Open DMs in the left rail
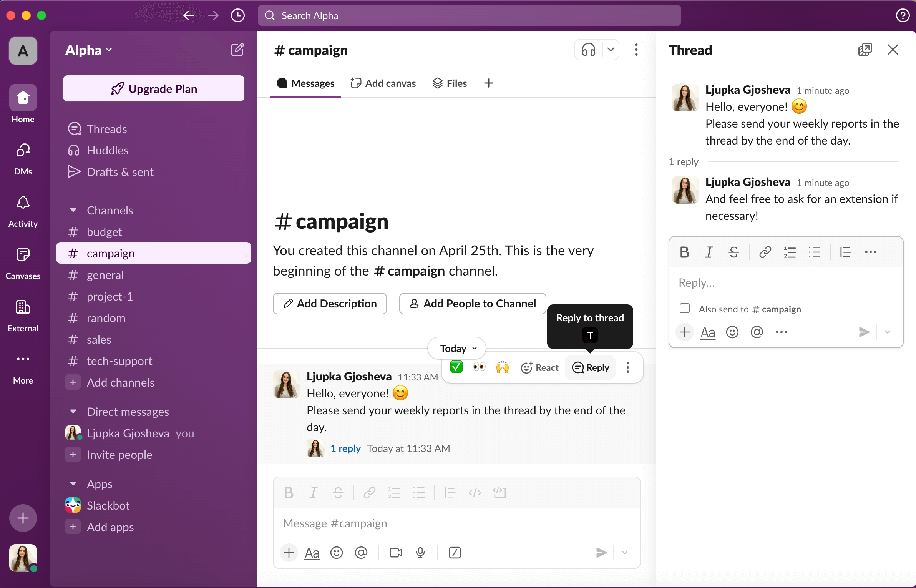The image size is (916, 588). pyautogui.click(x=23, y=159)
